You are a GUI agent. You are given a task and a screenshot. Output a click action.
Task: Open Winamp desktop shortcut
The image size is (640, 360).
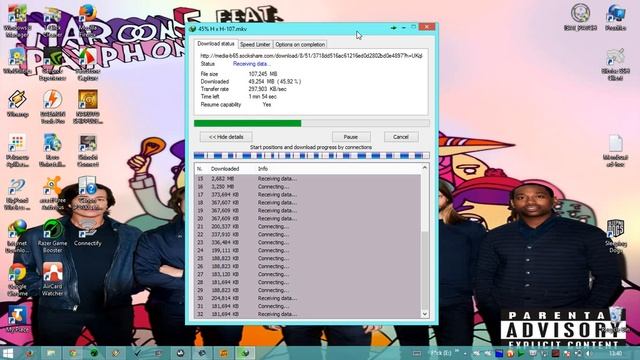point(17,104)
